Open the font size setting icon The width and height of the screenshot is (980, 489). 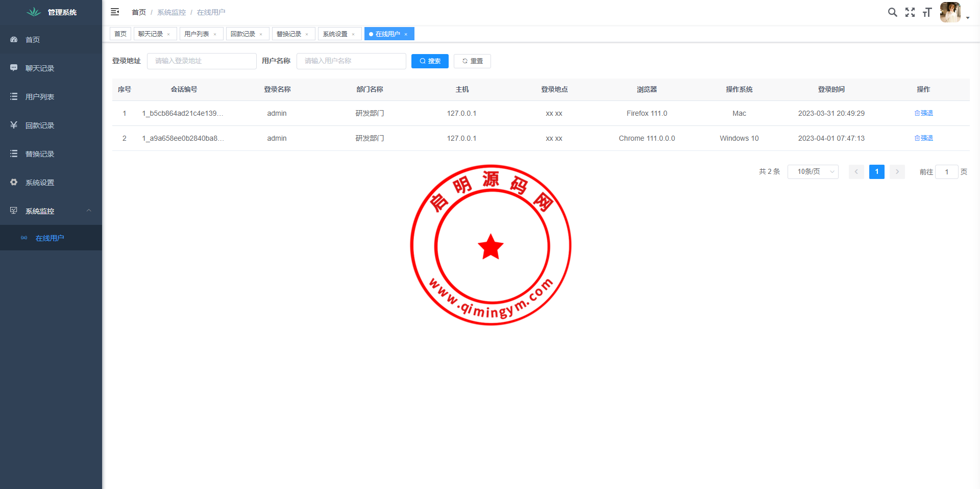927,12
